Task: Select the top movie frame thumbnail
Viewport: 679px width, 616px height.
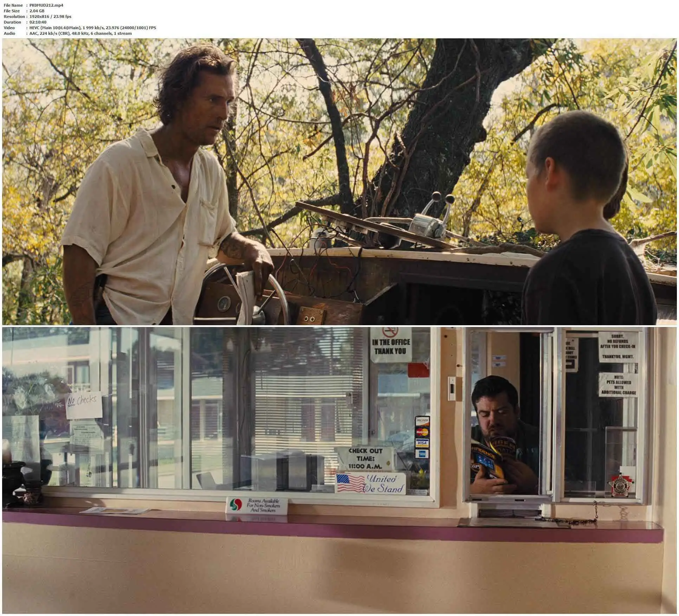Action: (x=339, y=181)
